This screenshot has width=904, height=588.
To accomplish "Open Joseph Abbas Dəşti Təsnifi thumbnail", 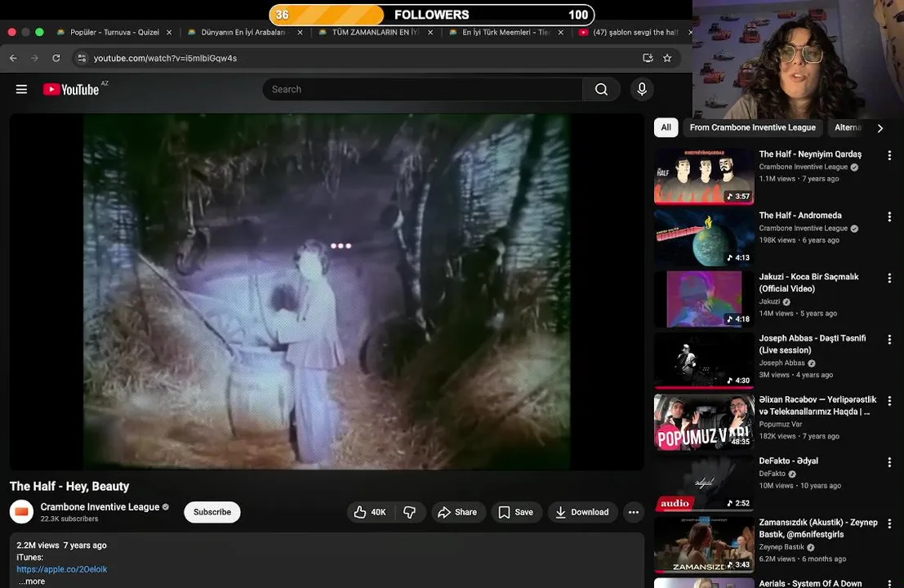I will (704, 360).
